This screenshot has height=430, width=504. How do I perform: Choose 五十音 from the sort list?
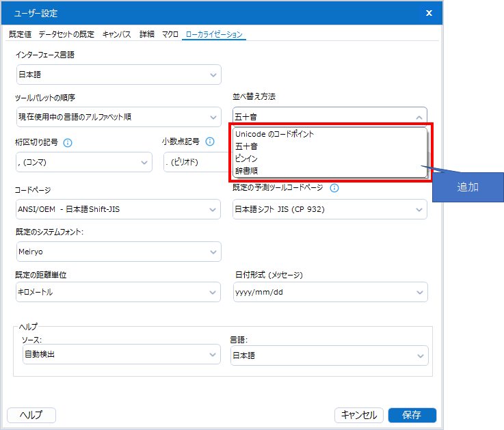[x=246, y=146]
